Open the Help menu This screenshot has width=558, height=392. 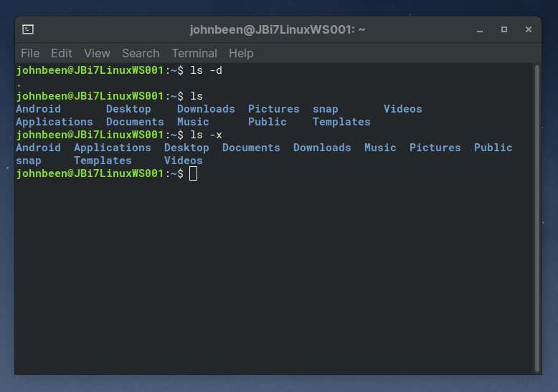click(241, 53)
